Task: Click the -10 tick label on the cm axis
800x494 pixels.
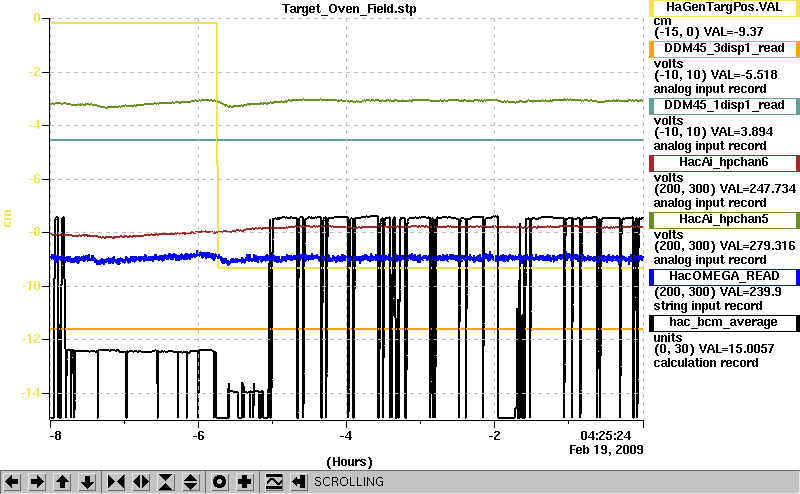Action: click(x=31, y=285)
